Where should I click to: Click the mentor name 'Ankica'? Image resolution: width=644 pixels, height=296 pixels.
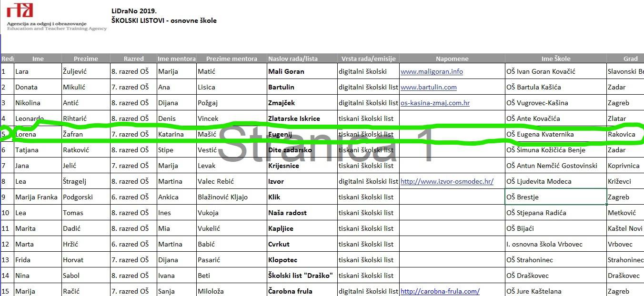[177, 197]
